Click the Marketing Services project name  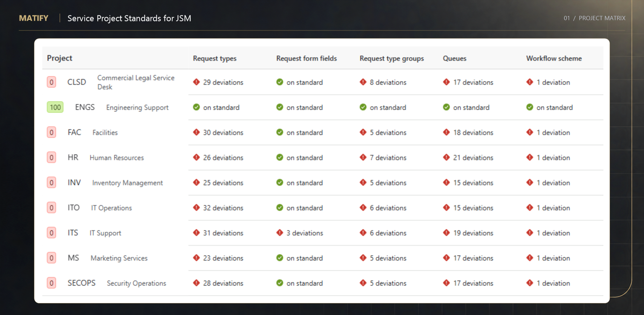(x=119, y=258)
